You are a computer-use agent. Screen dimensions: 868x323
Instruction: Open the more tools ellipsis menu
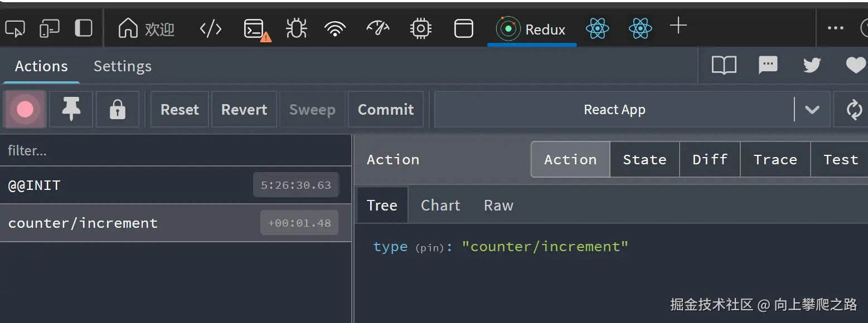click(x=835, y=28)
